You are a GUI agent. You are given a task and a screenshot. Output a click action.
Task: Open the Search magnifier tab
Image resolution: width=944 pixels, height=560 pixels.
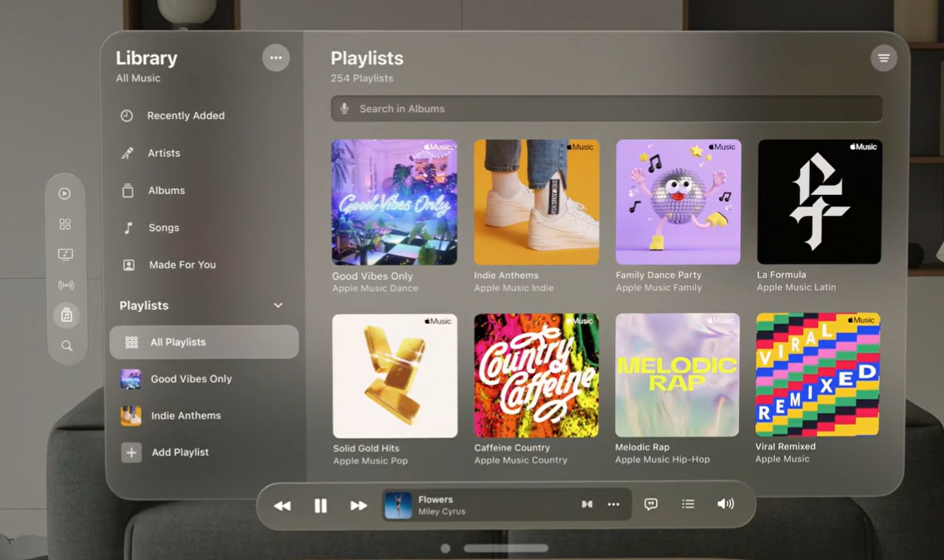67,345
